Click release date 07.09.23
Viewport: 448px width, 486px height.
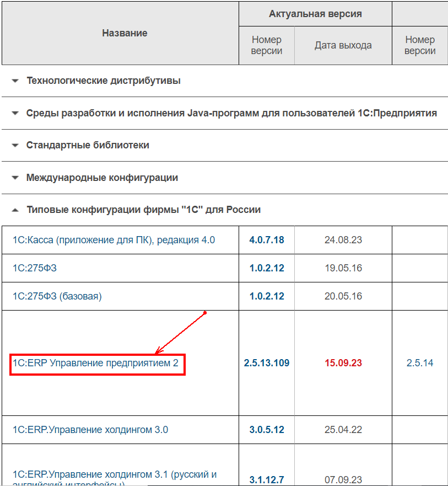tap(343, 480)
